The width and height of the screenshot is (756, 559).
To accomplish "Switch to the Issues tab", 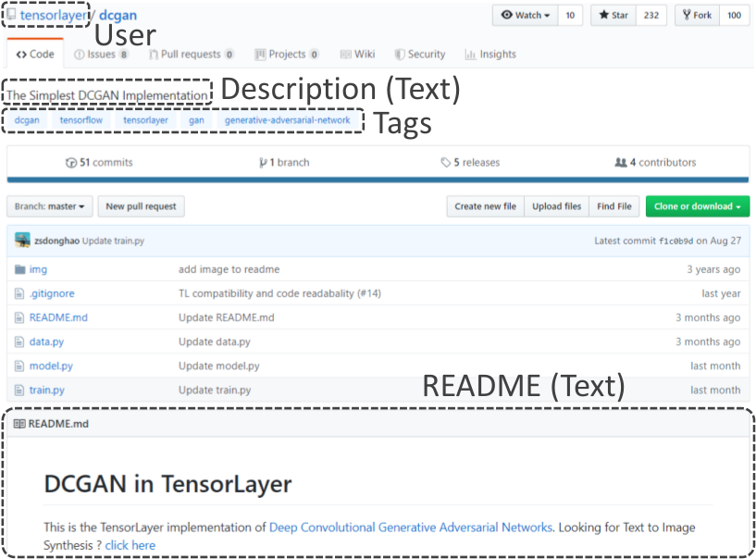I will coord(101,55).
